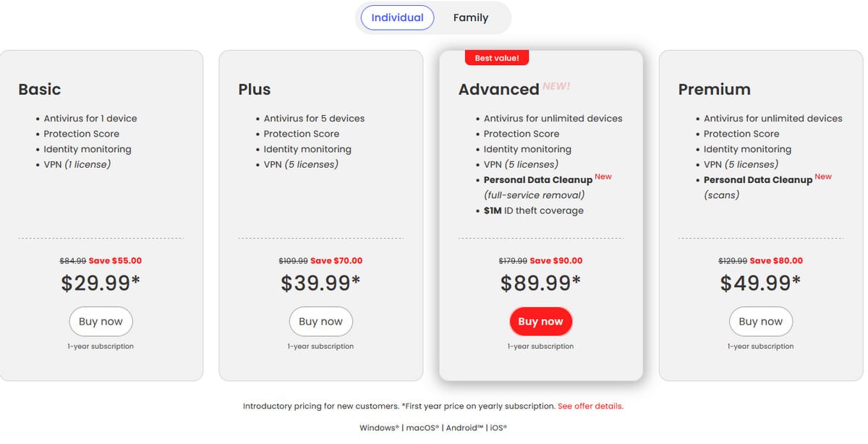Click the Save $90.00 label
The height and width of the screenshot is (444, 868).
[556, 260]
